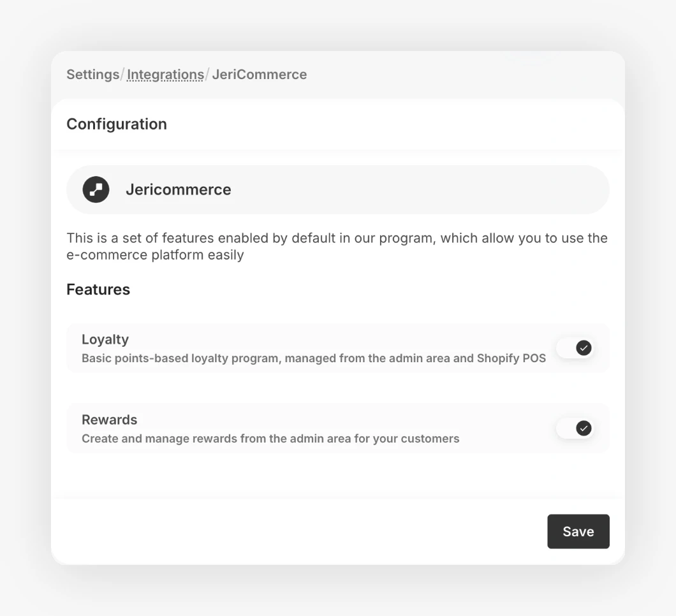Select the Loyalty feature row card
This screenshot has width=676, height=616.
tap(337, 348)
